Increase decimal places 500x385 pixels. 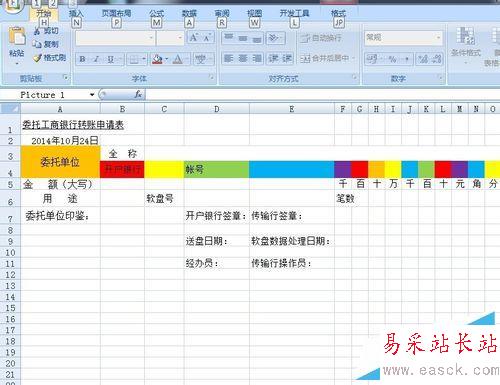[x=423, y=59]
